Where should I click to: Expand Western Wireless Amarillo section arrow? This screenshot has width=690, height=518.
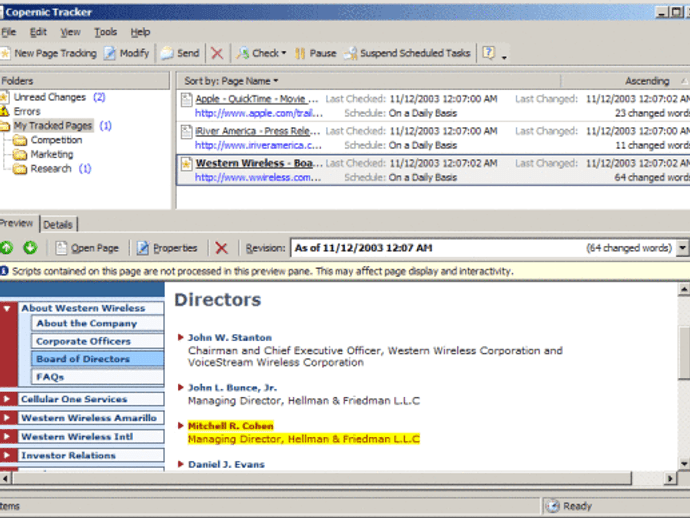(7, 418)
